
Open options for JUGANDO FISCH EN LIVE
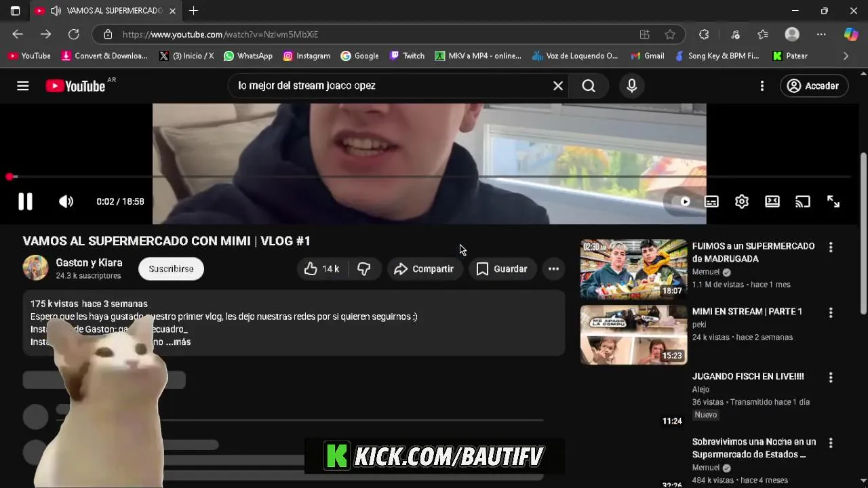(x=831, y=378)
